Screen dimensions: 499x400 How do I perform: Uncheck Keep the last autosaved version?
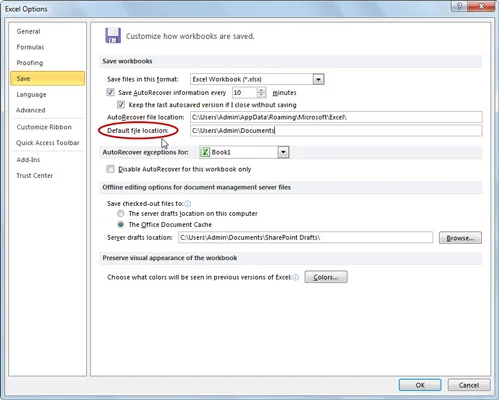(121, 105)
